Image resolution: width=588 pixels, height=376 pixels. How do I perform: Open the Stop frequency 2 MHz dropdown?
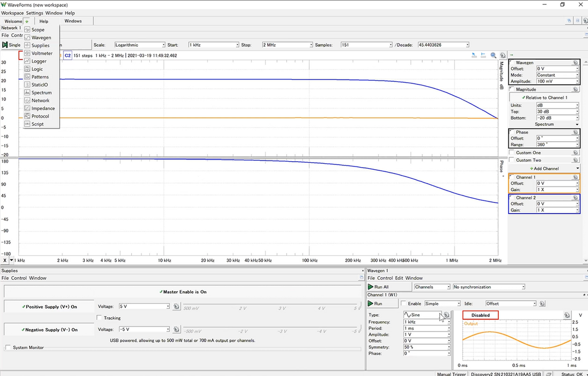(x=287, y=45)
